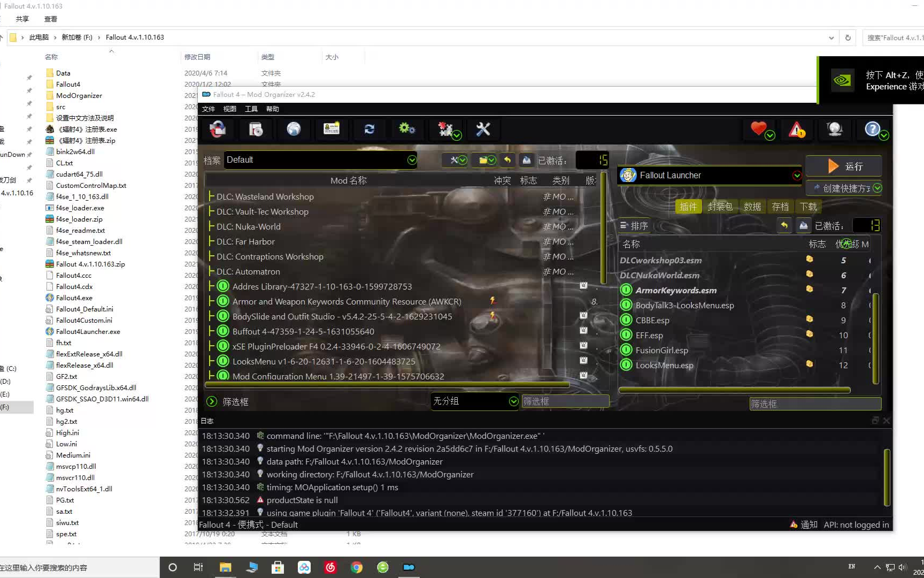This screenshot has width=924, height=578.
Task: Open the mod list wrench actions dropdown
Action: [x=456, y=160]
